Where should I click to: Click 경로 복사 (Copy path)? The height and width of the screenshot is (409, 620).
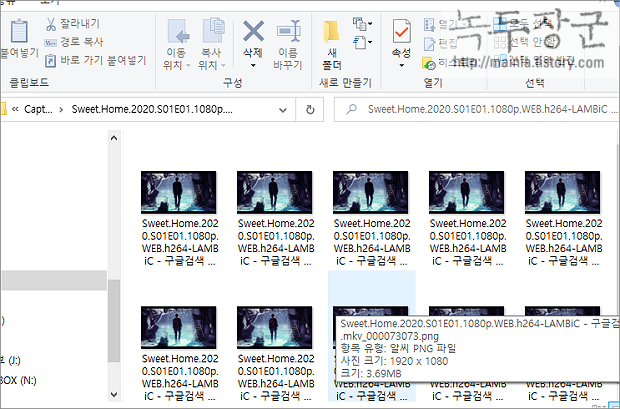[x=74, y=42]
